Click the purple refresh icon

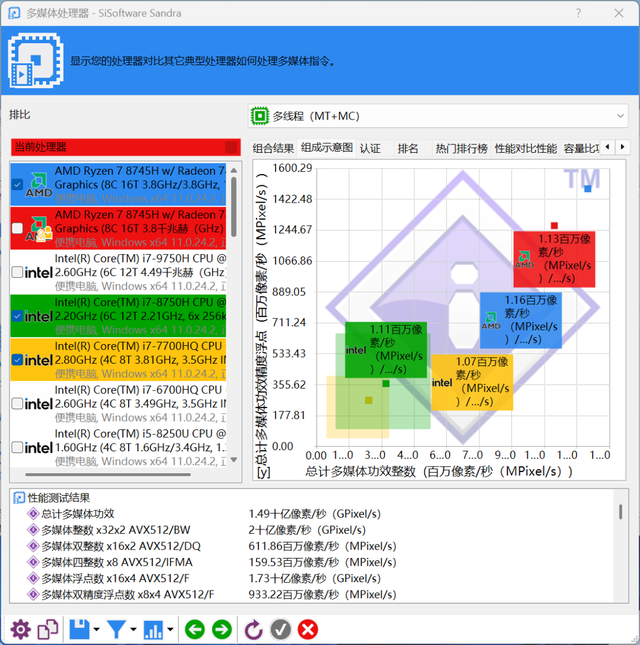point(253,629)
